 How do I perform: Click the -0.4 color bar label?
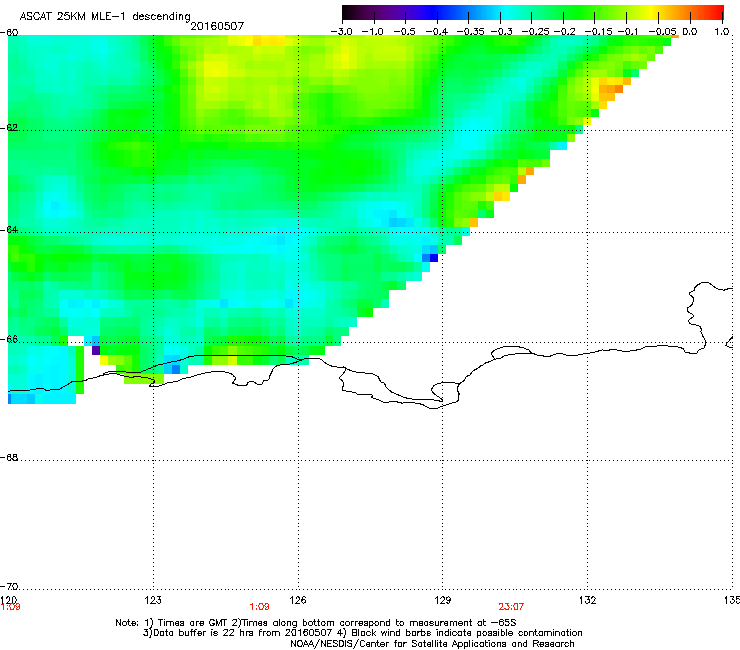[437, 32]
